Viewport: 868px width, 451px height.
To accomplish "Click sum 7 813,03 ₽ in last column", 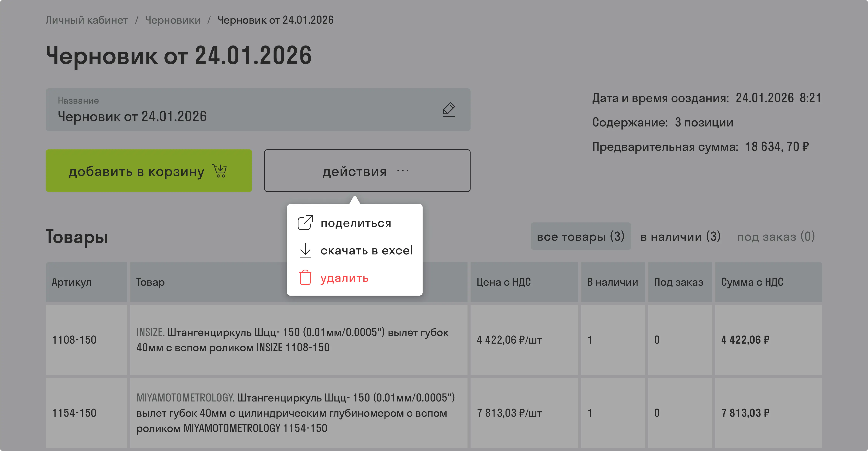I will click(x=745, y=413).
